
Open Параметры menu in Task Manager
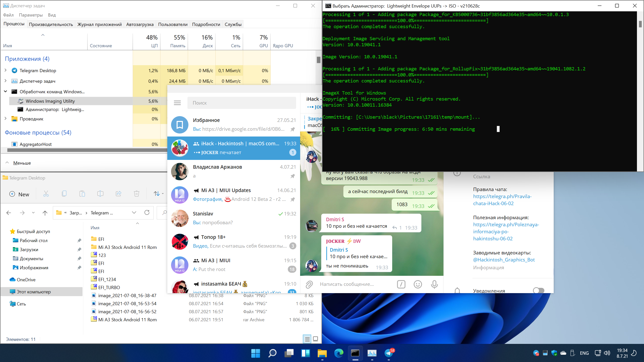click(x=31, y=15)
